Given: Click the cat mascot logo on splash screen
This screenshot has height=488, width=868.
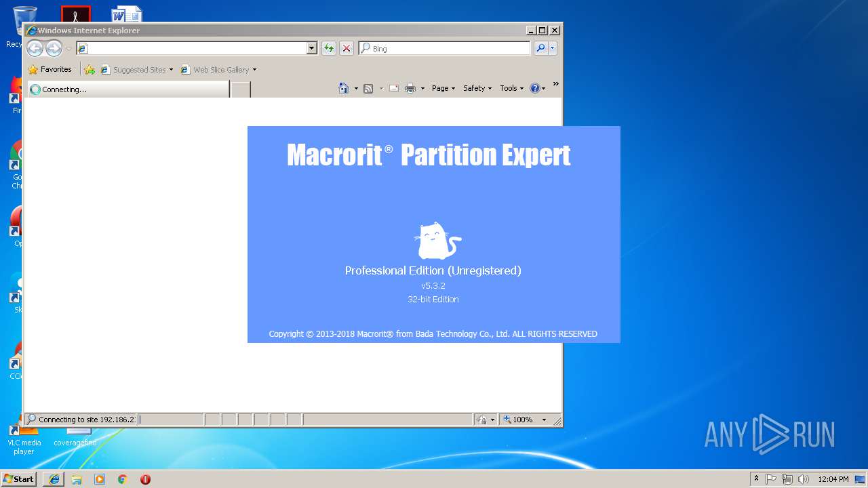Looking at the screenshot, I should pos(437,241).
